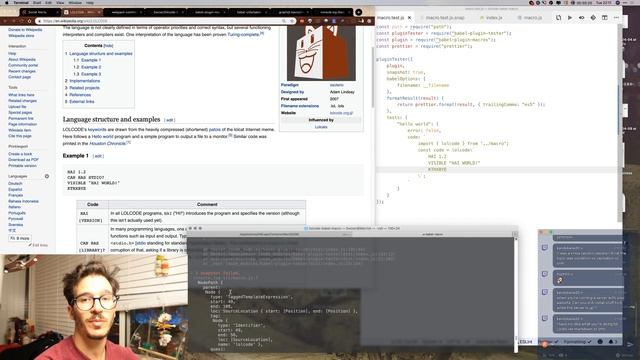
Task: Hide the Wikipedia Contents box
Action: [108, 46]
